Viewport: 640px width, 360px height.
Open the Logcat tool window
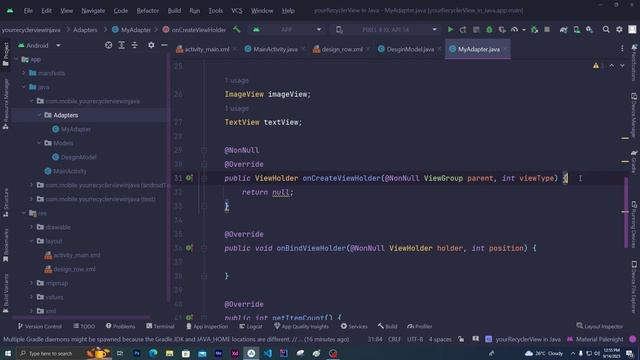251,326
